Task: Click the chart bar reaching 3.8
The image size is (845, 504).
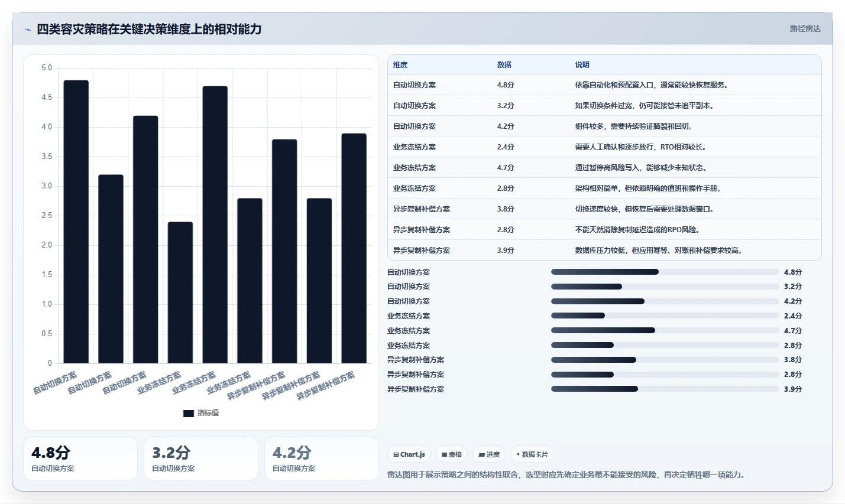Action: [x=284, y=251]
